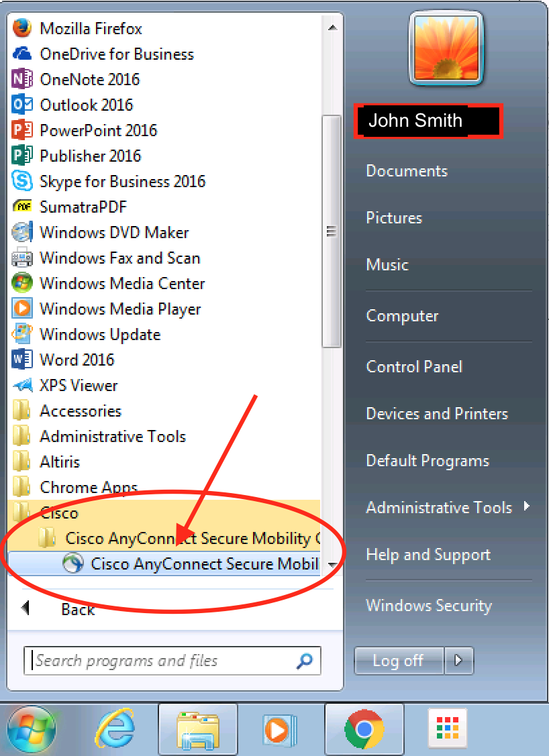Open Default Programs

[428, 460]
